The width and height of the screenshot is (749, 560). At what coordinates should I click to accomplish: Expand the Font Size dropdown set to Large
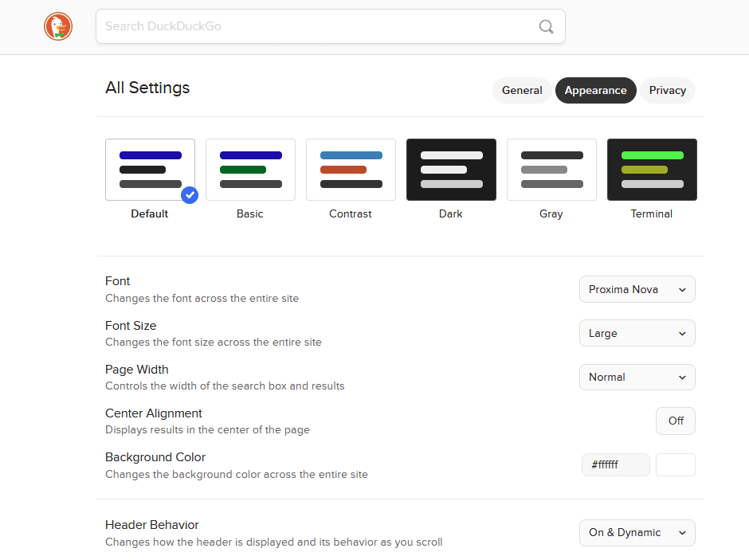[637, 333]
